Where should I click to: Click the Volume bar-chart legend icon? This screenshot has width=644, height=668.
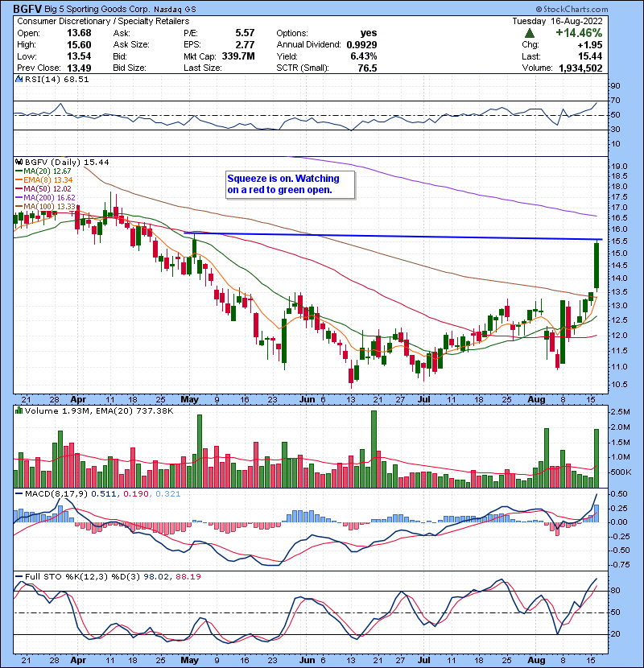pos(16,413)
